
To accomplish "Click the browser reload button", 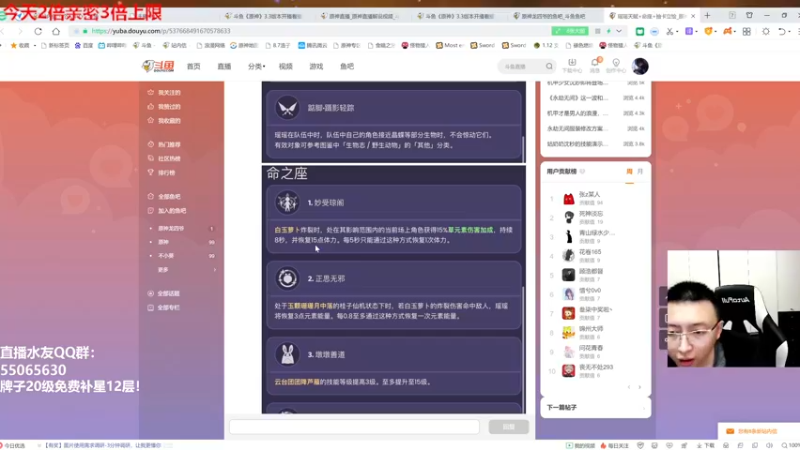I will [x=38, y=31].
